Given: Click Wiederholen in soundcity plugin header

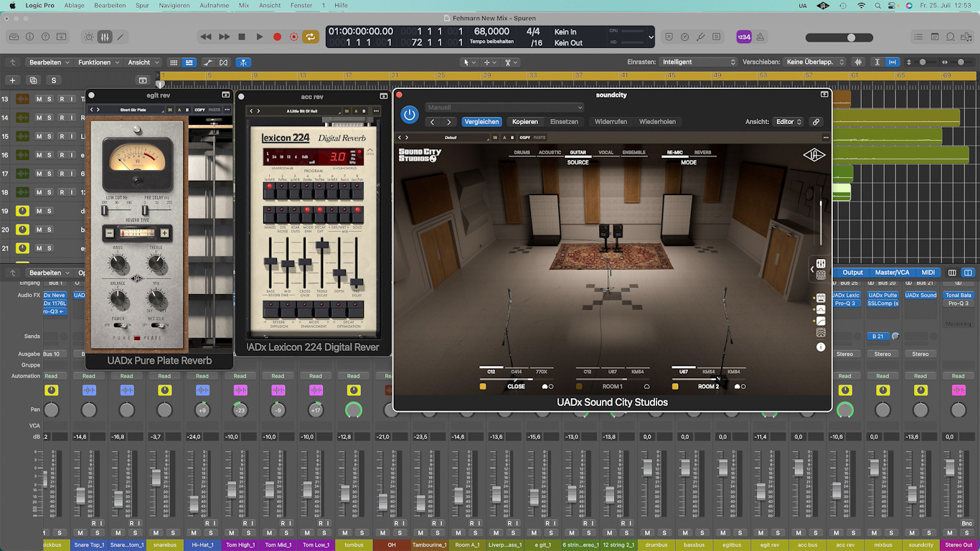Looking at the screenshot, I should tap(657, 122).
